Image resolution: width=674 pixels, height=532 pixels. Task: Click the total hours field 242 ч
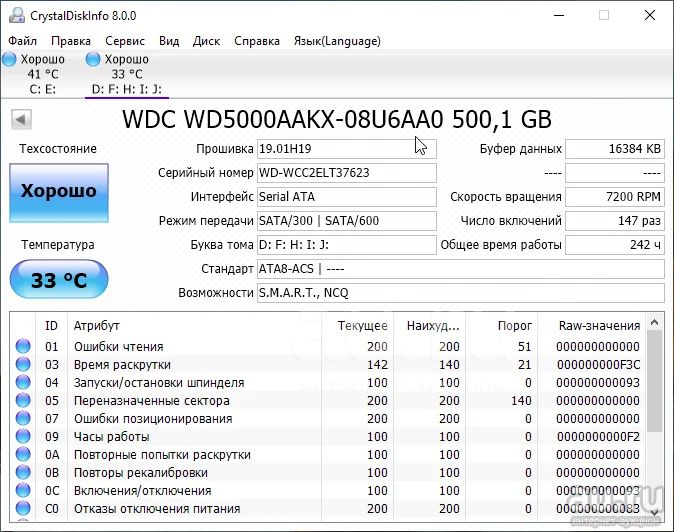coord(615,245)
